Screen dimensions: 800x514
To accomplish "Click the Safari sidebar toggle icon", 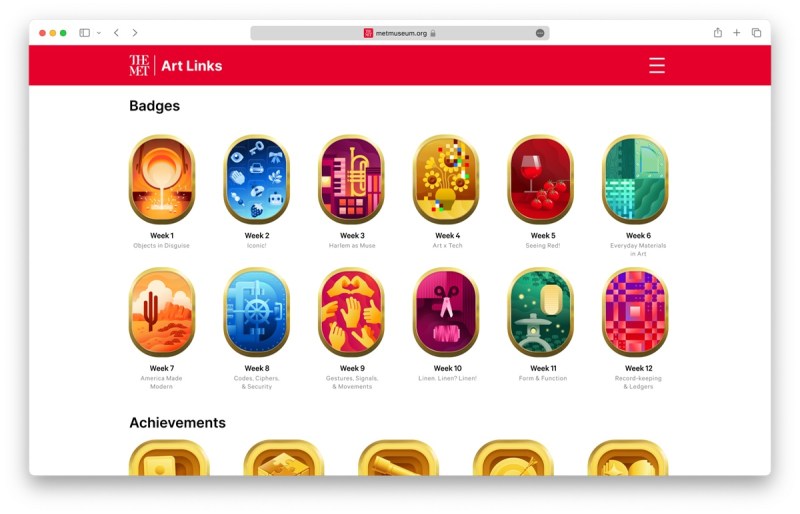I will click(x=85, y=33).
